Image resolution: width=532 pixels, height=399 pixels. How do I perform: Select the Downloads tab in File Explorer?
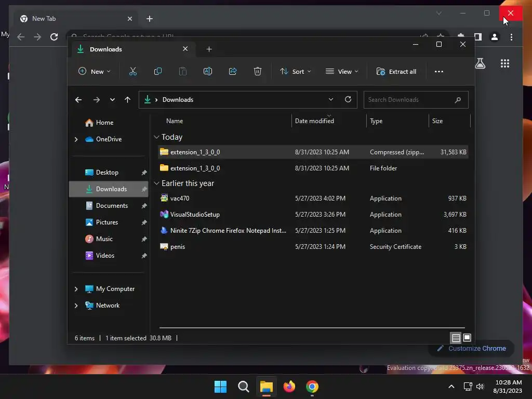[x=134, y=49]
